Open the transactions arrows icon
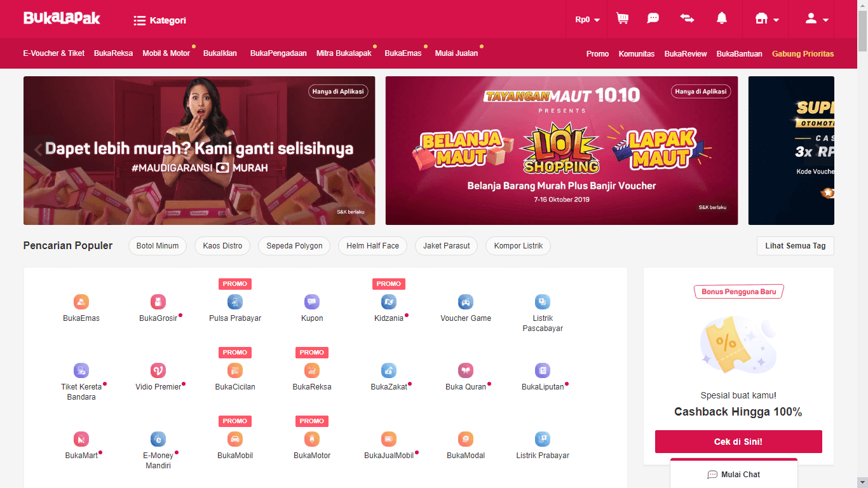 pyautogui.click(x=688, y=18)
